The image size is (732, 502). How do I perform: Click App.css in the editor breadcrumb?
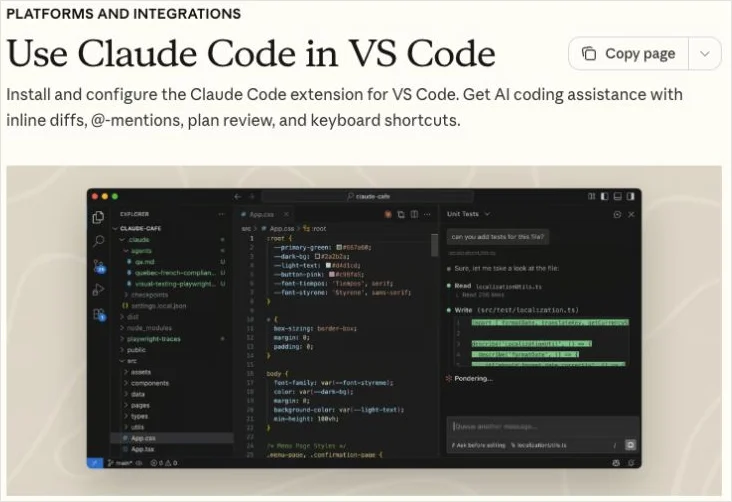pos(278,229)
